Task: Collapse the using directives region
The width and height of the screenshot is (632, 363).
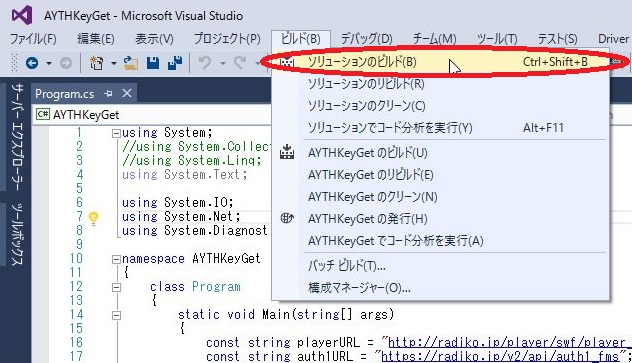Action: (116, 133)
